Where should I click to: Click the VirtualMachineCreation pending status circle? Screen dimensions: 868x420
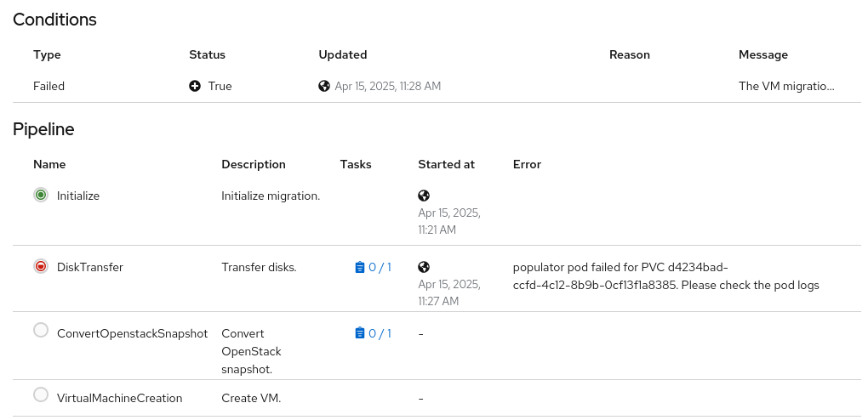click(41, 394)
